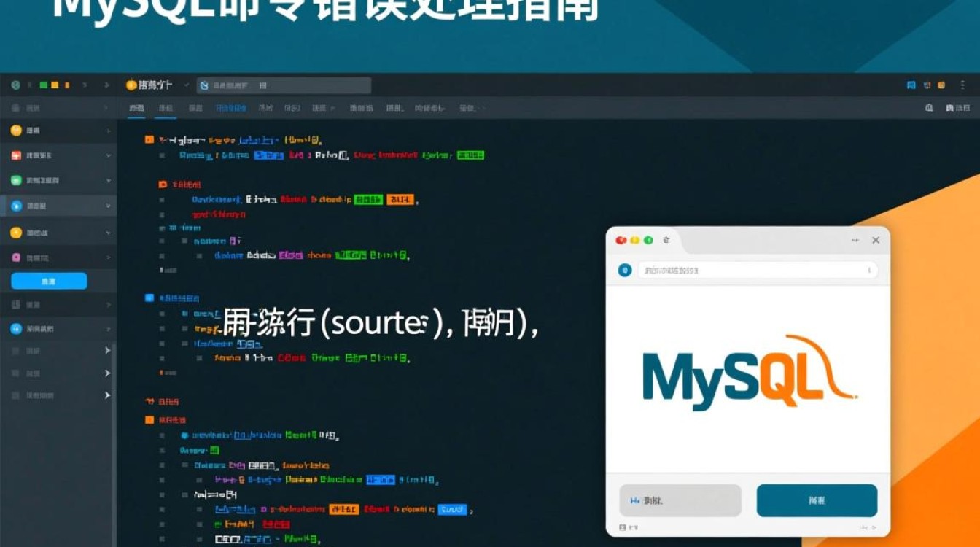Click the blue circle icon below the sidebar's blue button
The width and height of the screenshot is (980, 547).
tap(16, 329)
